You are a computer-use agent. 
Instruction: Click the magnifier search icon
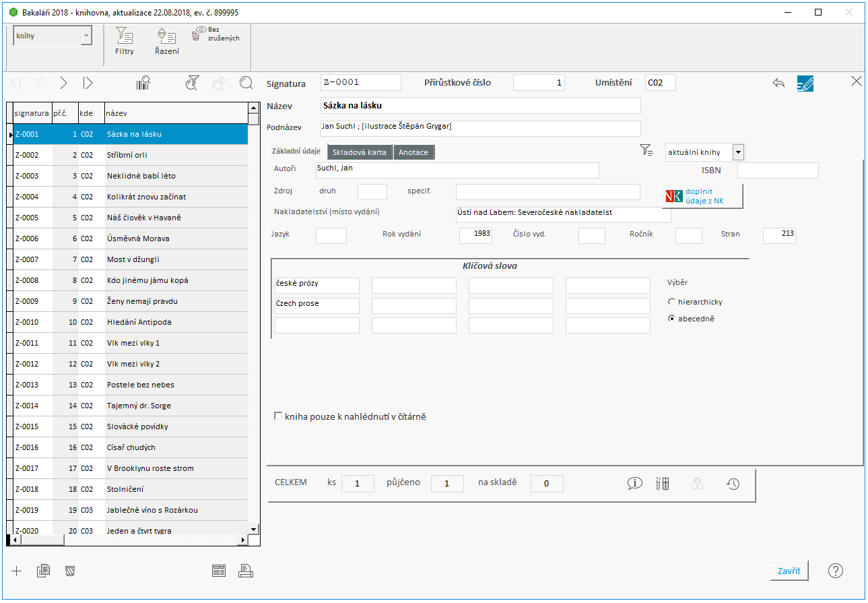(246, 83)
